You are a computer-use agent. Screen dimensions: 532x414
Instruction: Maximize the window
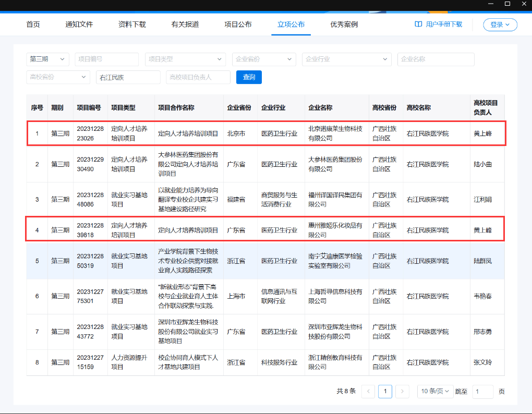click(507, 4)
